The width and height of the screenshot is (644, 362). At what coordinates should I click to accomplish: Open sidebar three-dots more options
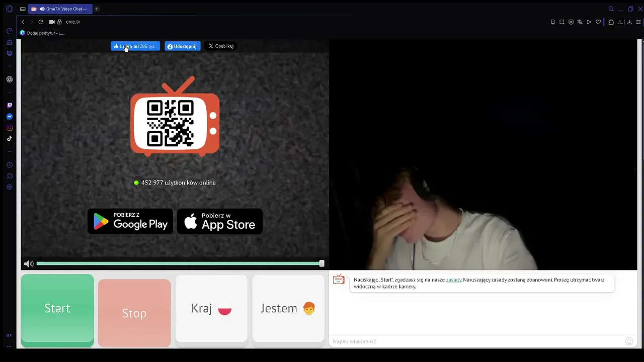tap(9, 346)
